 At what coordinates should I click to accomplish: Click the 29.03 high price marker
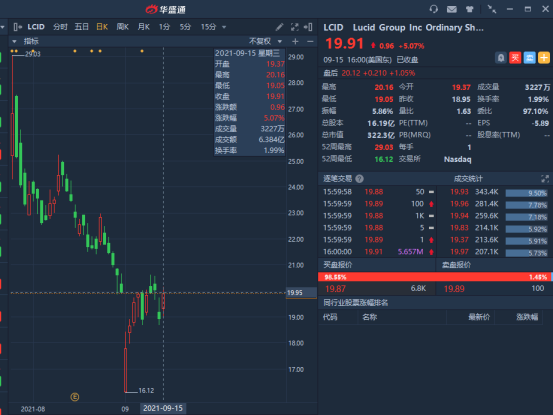32,54
